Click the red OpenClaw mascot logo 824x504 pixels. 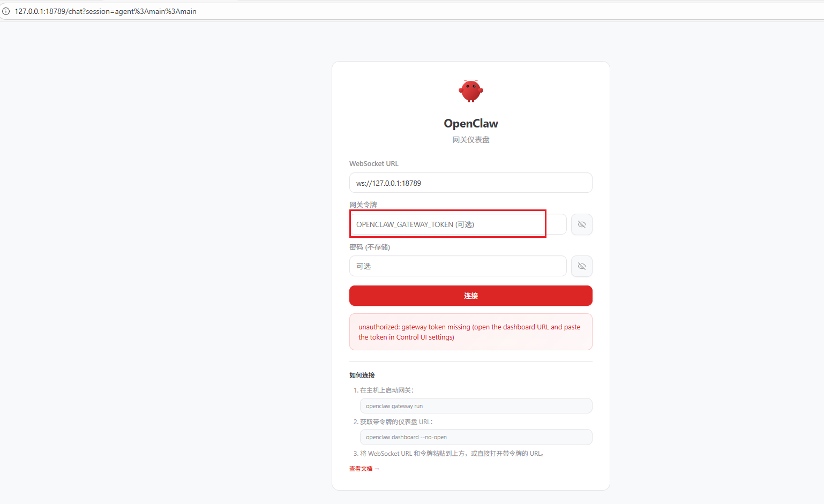pos(471,91)
